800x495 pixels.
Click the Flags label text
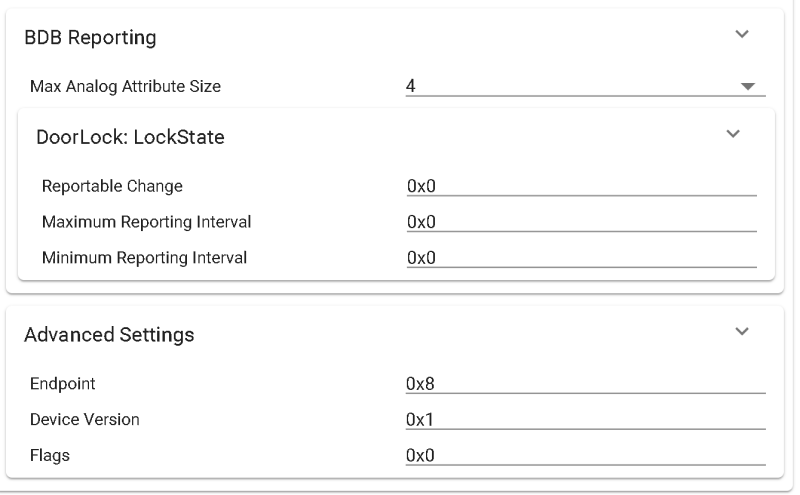coord(45,455)
